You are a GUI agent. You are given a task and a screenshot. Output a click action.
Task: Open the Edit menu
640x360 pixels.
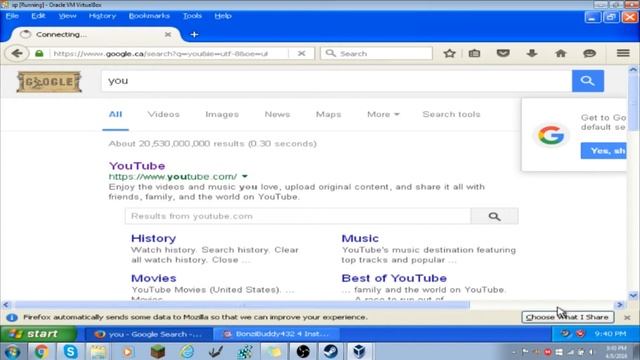pyautogui.click(x=38, y=16)
